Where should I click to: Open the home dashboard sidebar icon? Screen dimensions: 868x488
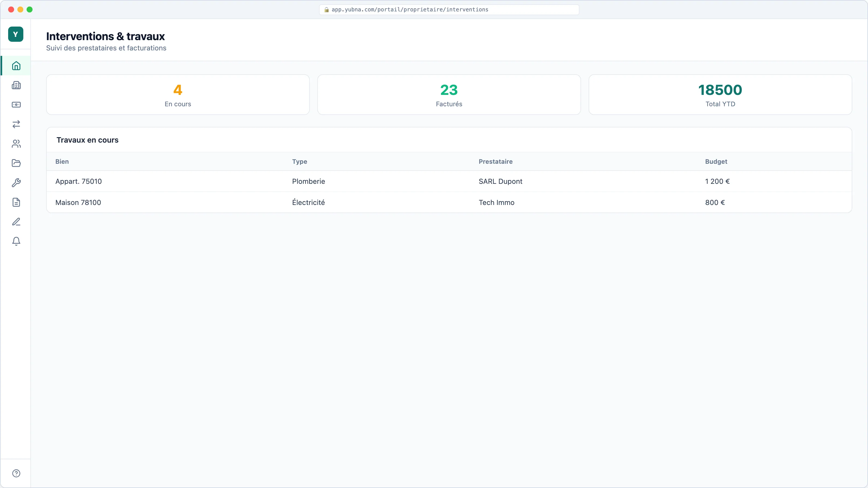click(16, 66)
